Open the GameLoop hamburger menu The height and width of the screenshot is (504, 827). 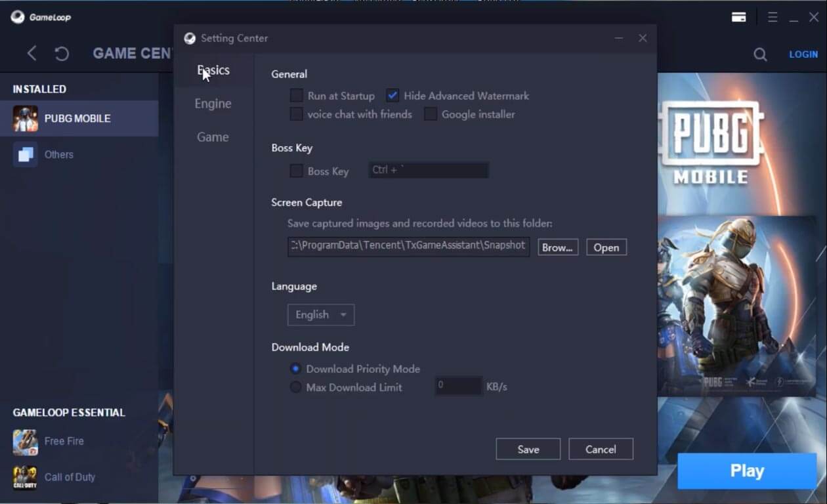point(773,18)
